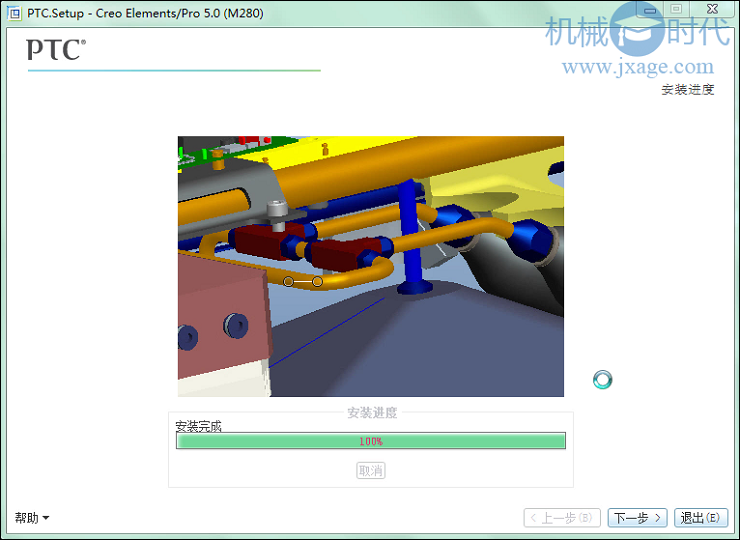The image size is (740, 540).
Task: Click the 安装进度 heading at top right
Action: (688, 89)
